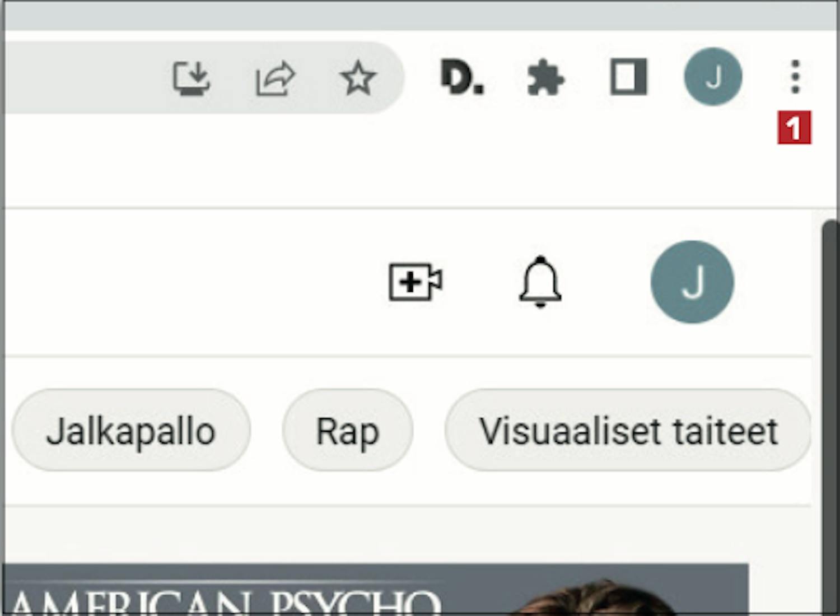Share this page via the share icon

tap(275, 78)
